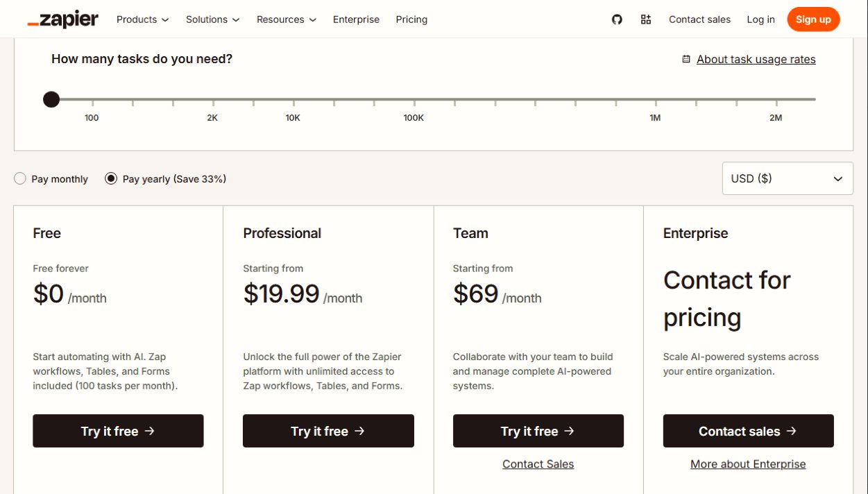Image resolution: width=868 pixels, height=494 pixels.
Task: Click Contact sales button under Enterprise
Action: pos(748,431)
